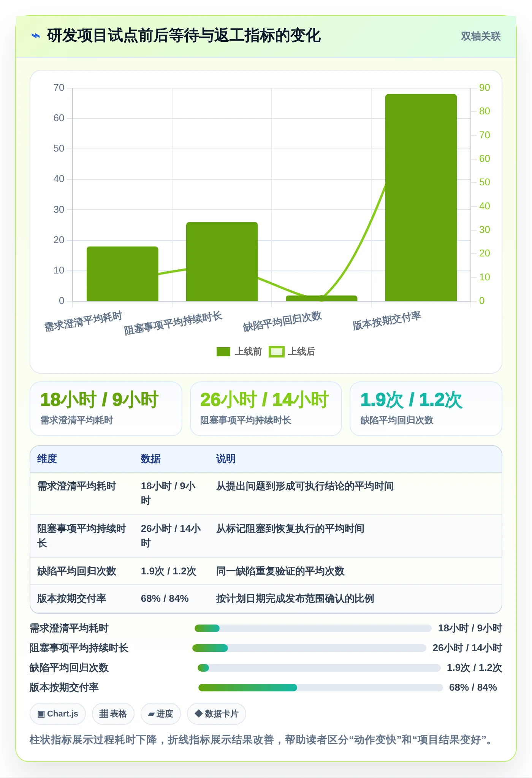Viewport: 532px width, 778px height.
Task: Click the 阻塞事项平均持续时长 bar in the chart
Action: click(222, 262)
